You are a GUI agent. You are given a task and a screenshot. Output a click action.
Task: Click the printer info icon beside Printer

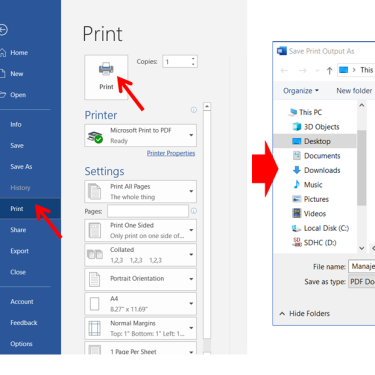tap(194, 110)
